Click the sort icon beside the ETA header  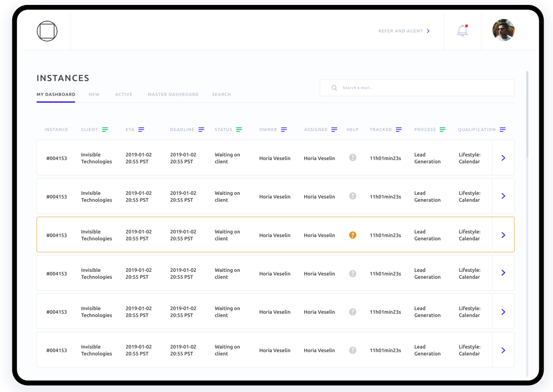point(142,129)
